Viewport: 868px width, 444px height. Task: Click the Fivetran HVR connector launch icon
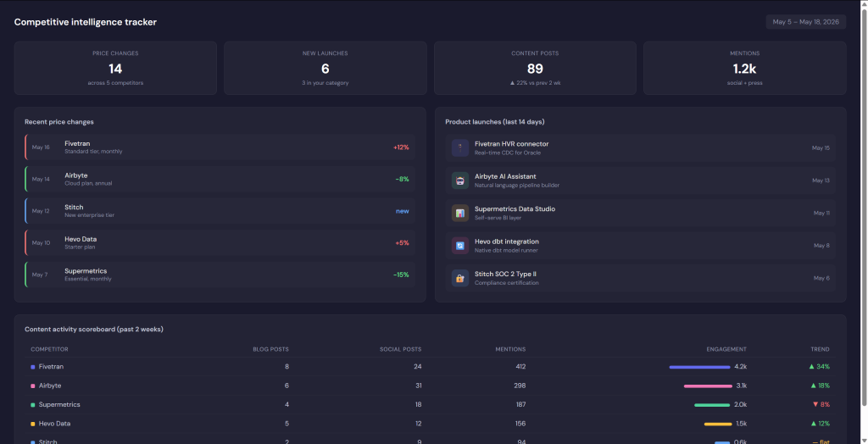460,147
